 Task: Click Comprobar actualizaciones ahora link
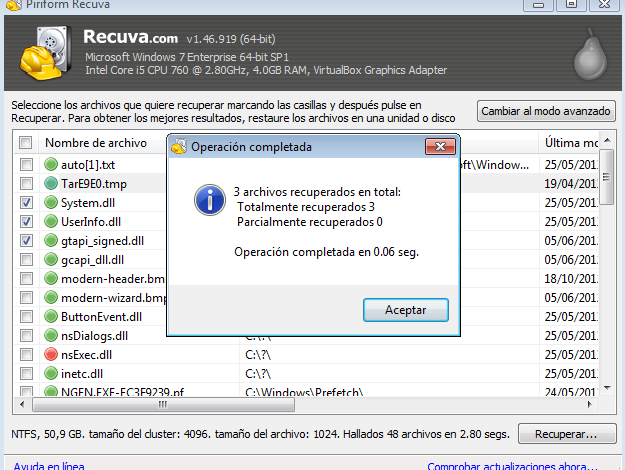512,466
